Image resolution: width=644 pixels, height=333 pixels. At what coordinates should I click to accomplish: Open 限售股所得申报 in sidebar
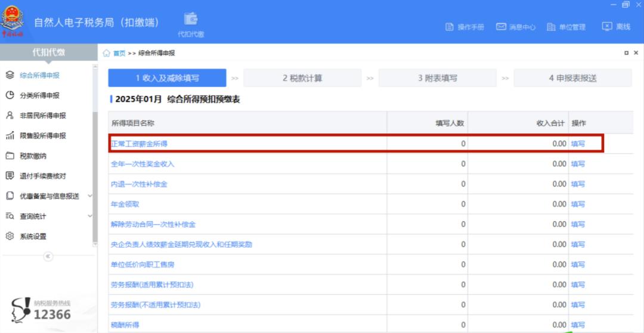point(43,136)
